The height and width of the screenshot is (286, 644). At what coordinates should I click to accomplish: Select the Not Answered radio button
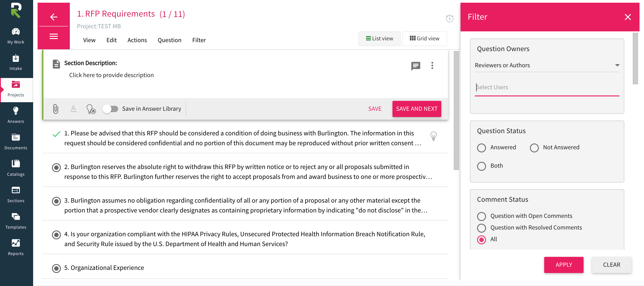pos(534,148)
